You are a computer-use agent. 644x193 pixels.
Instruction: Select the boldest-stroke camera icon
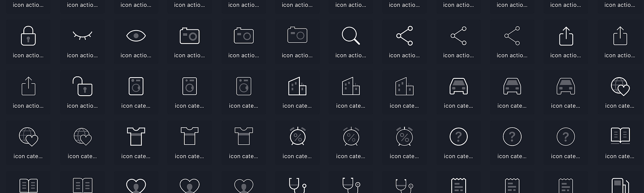(x=190, y=36)
